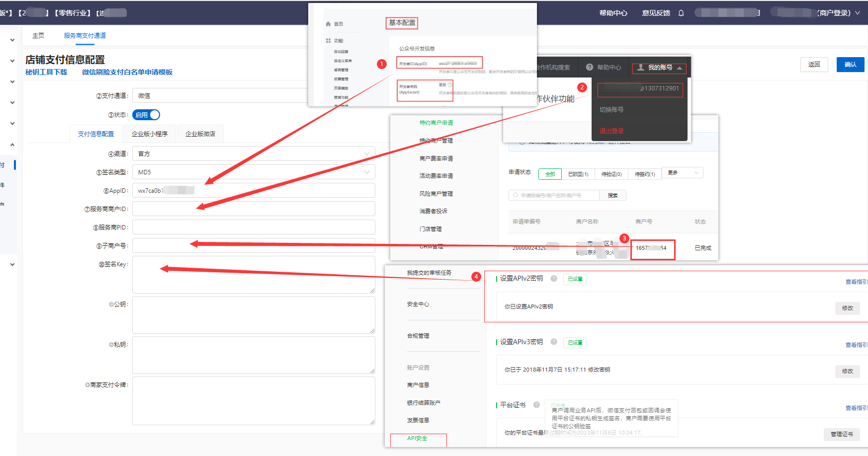Open 查看指引 for 设置APIv3密钥
The image size is (868, 456).
click(856, 345)
